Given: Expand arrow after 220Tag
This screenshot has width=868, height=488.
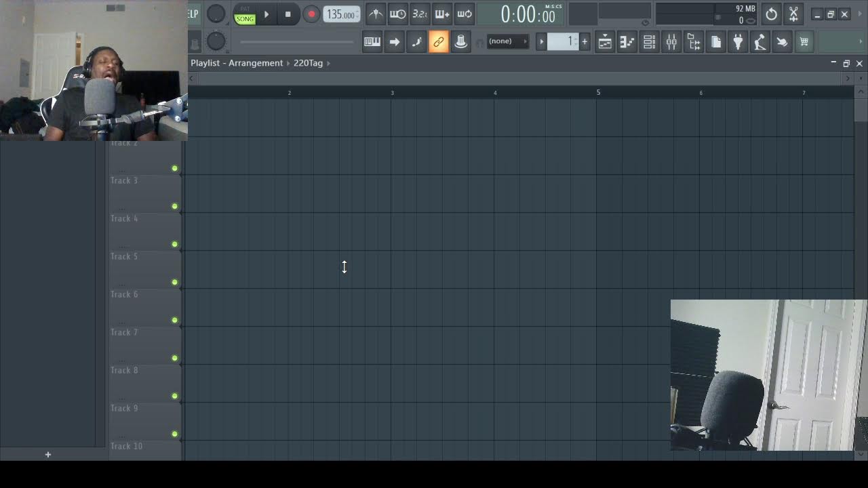Looking at the screenshot, I should (328, 63).
